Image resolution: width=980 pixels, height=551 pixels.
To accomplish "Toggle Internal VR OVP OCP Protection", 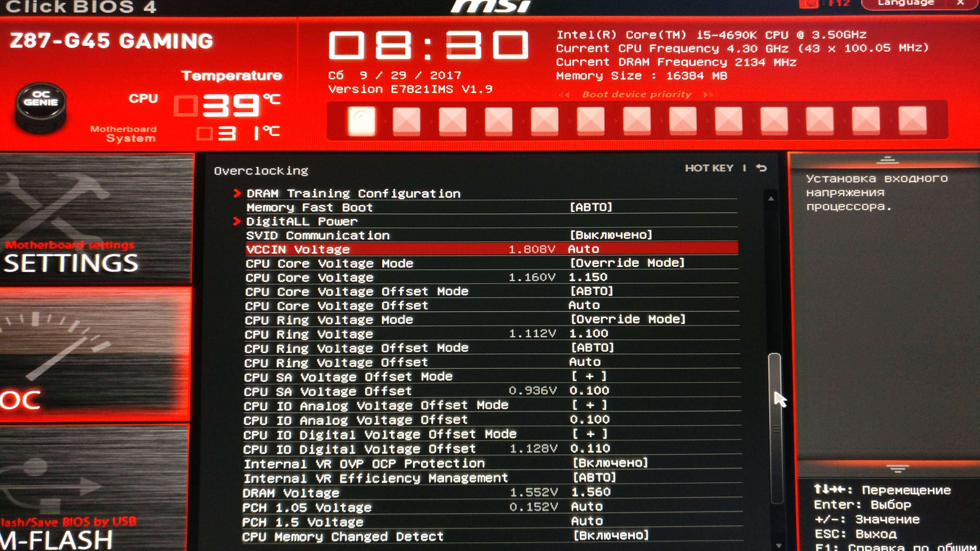I will point(610,463).
